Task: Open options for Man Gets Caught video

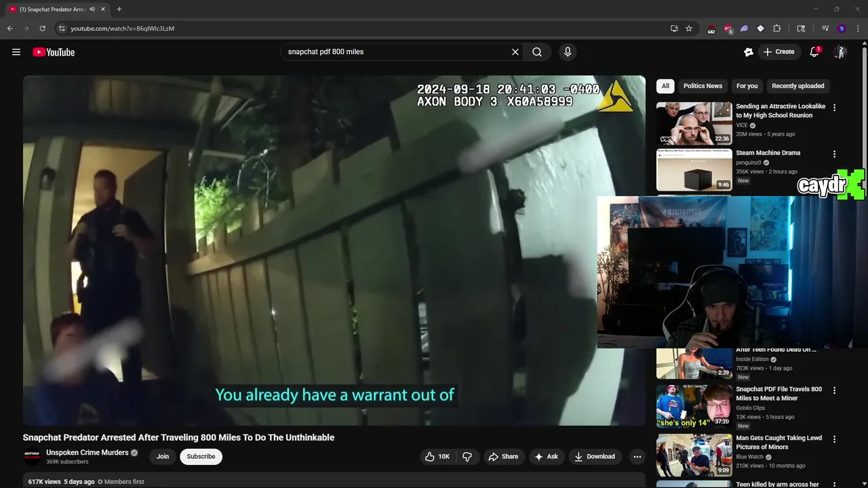Action: point(835,439)
